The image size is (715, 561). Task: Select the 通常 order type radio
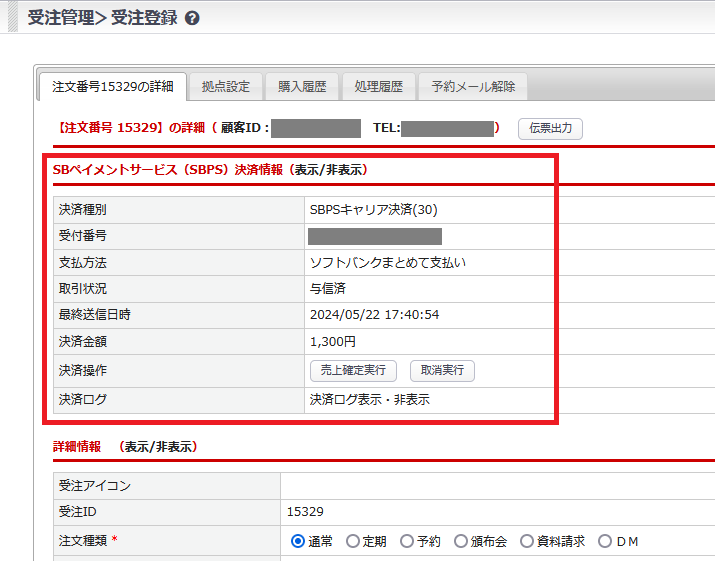coord(298,541)
